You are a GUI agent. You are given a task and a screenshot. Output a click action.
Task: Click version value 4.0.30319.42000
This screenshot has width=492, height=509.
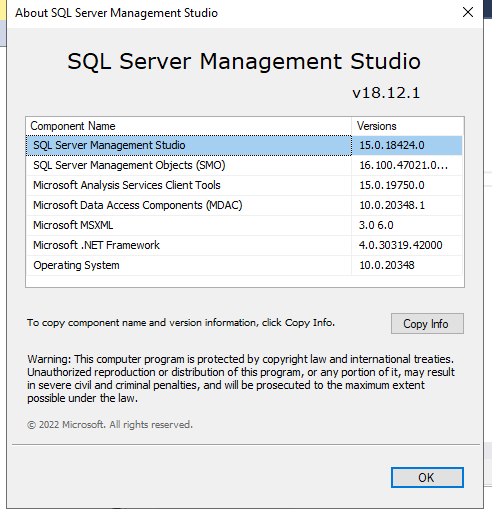[400, 245]
